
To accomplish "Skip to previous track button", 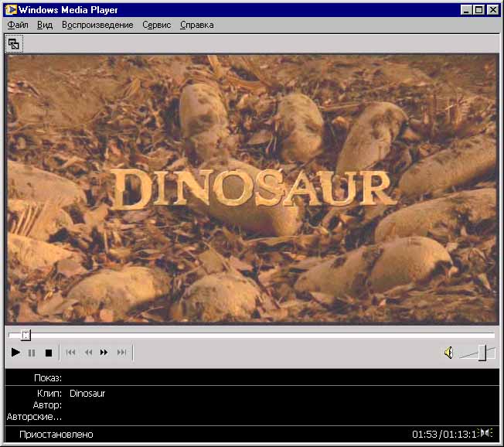I will (70, 353).
